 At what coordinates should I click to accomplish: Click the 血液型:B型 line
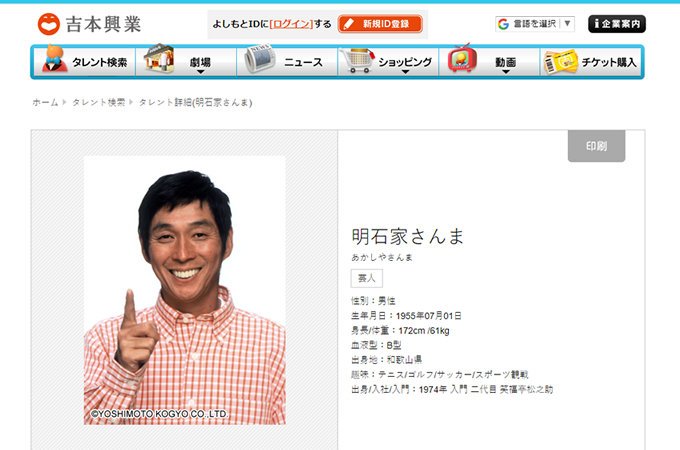(376, 345)
